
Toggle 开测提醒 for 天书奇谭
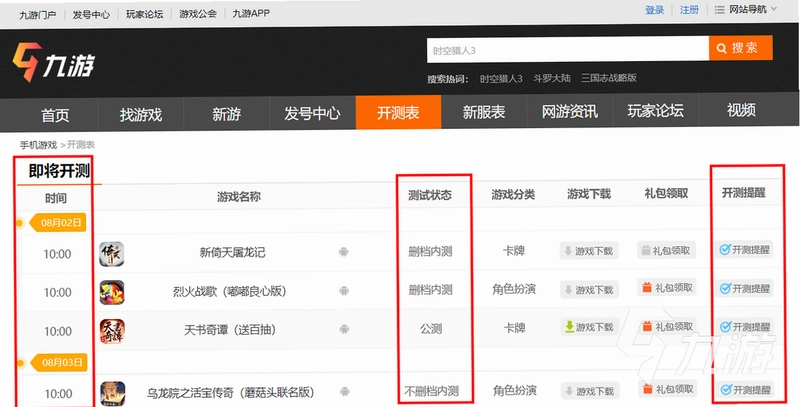[x=744, y=326]
